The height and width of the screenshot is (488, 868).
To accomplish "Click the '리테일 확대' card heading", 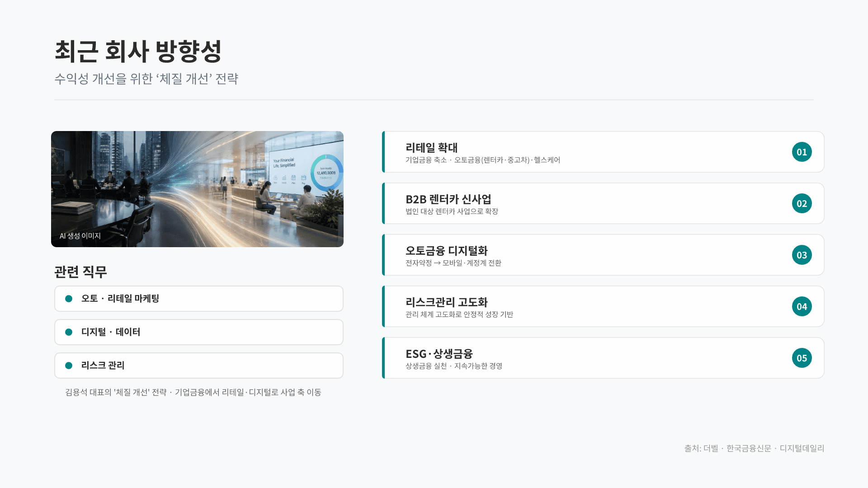I will tap(431, 148).
